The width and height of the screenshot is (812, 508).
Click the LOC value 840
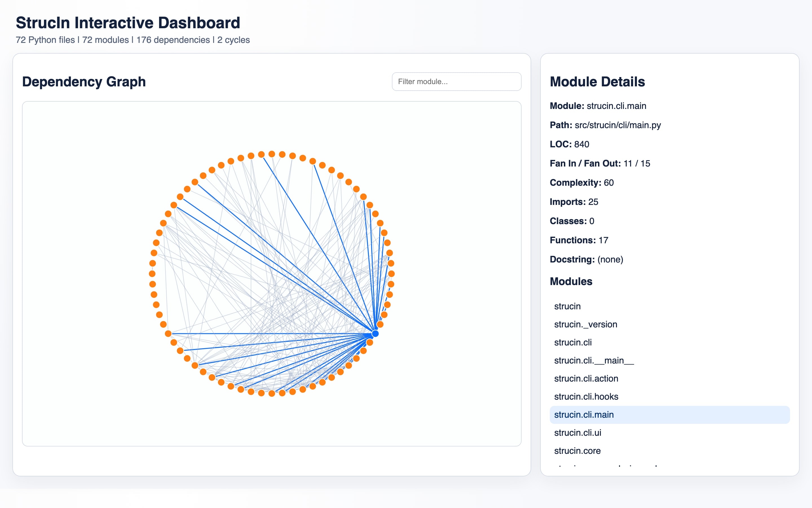[x=581, y=144]
